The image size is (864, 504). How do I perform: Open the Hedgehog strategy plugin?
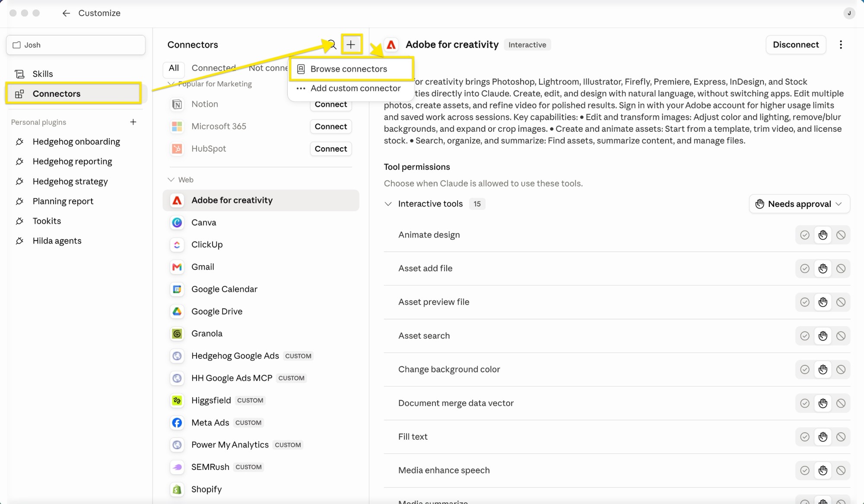[70, 181]
